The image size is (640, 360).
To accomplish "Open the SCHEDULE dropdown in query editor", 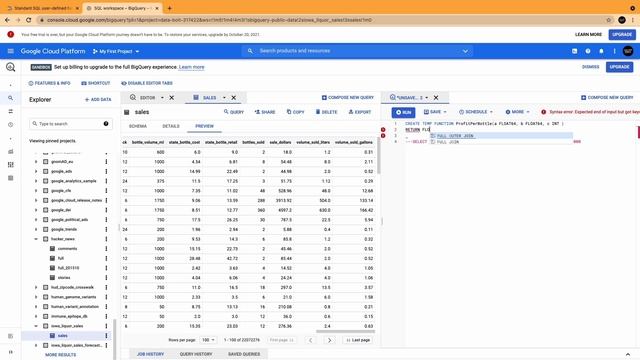I will click(476, 112).
